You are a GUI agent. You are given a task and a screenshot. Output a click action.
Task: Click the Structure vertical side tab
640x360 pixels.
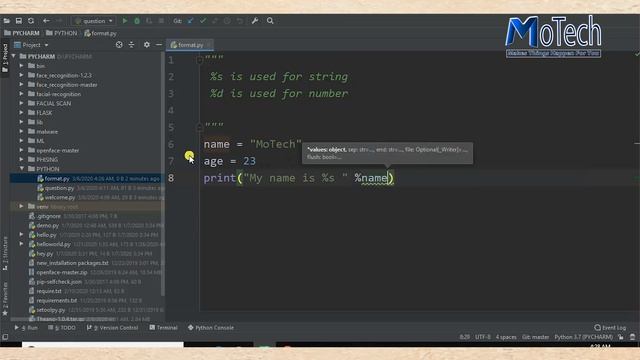point(5,253)
